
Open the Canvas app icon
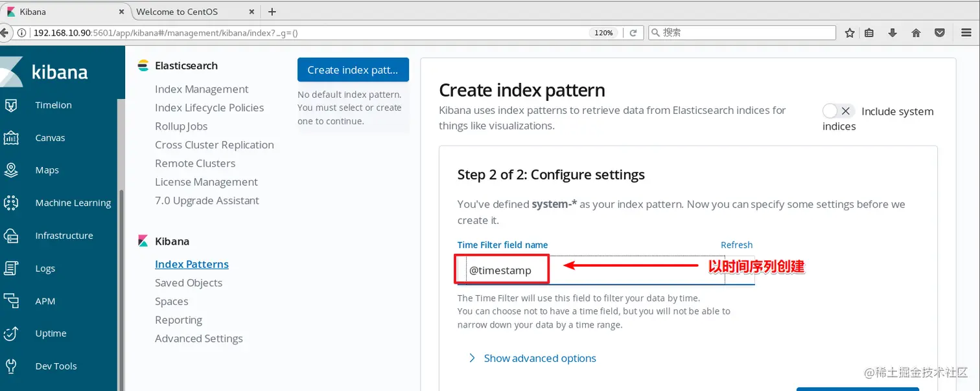pos(11,138)
